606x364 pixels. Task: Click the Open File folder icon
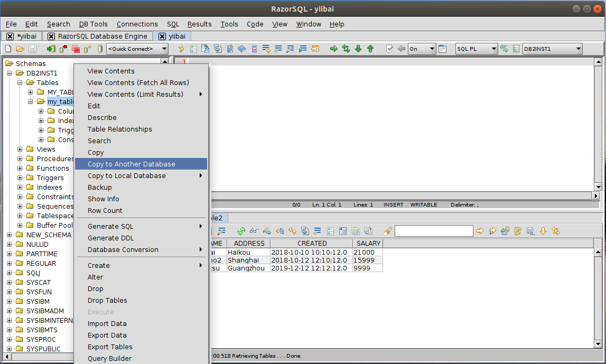[20, 49]
